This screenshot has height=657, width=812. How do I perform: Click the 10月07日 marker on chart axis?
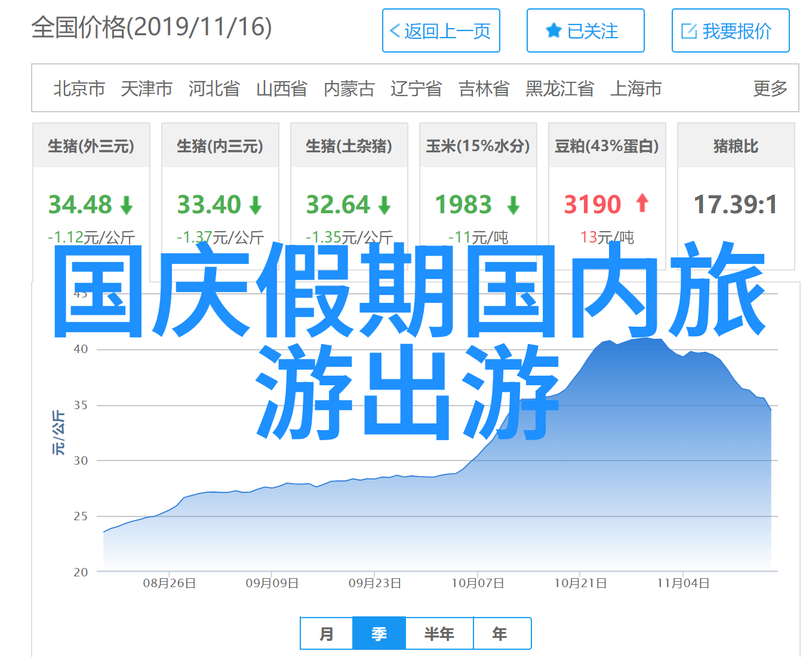pyautogui.click(x=478, y=583)
